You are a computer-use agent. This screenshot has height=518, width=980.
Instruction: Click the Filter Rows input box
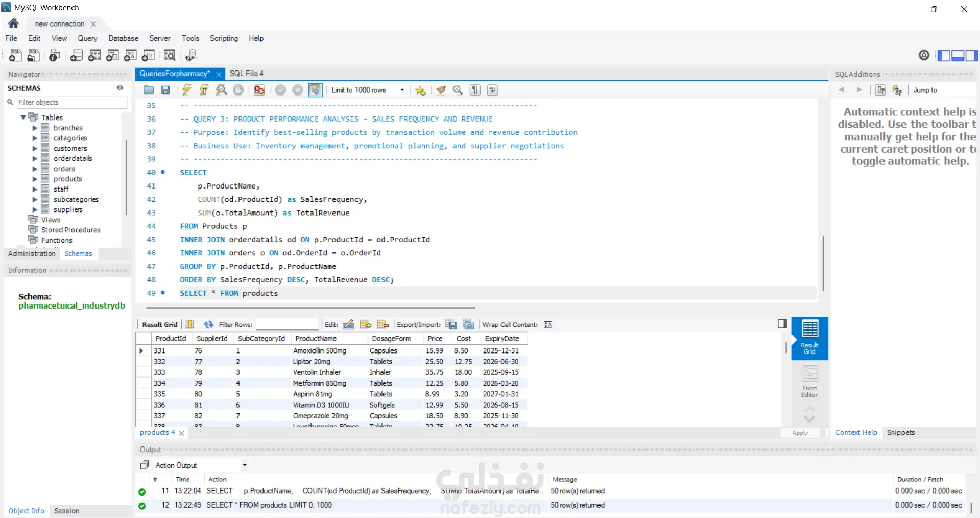[x=287, y=325]
